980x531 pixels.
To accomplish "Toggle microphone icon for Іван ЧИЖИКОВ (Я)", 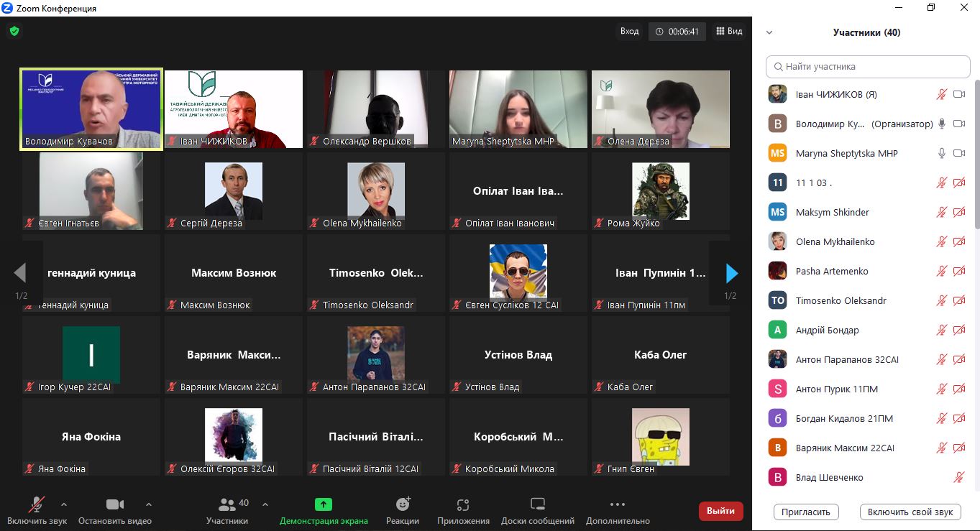I will click(941, 94).
